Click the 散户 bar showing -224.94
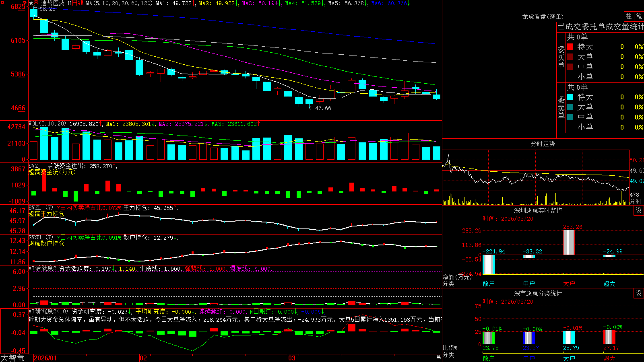The width and height of the screenshot is (644, 362). (x=489, y=265)
